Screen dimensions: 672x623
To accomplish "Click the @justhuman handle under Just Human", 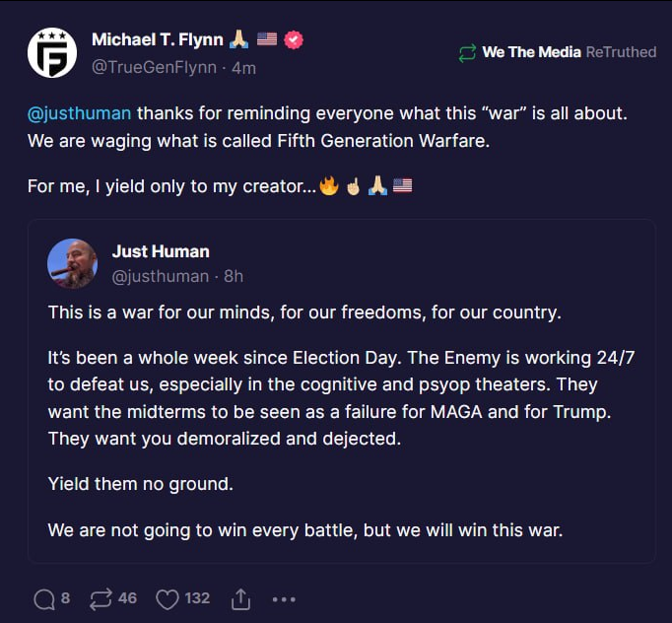I will point(160,276).
